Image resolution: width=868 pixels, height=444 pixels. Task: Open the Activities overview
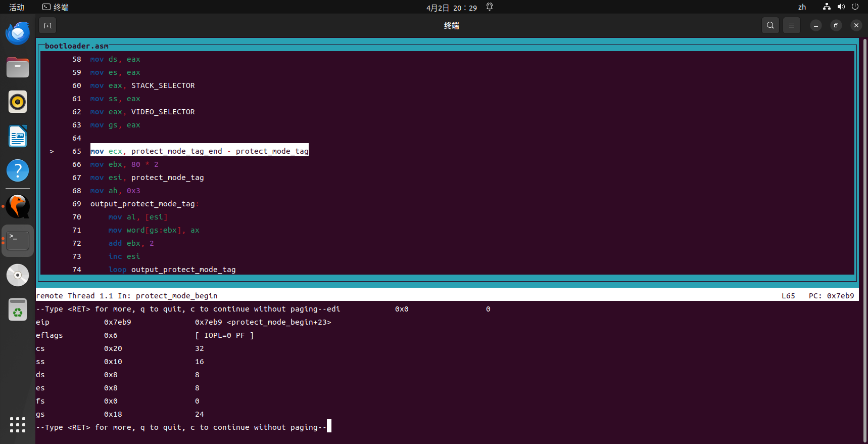17,7
